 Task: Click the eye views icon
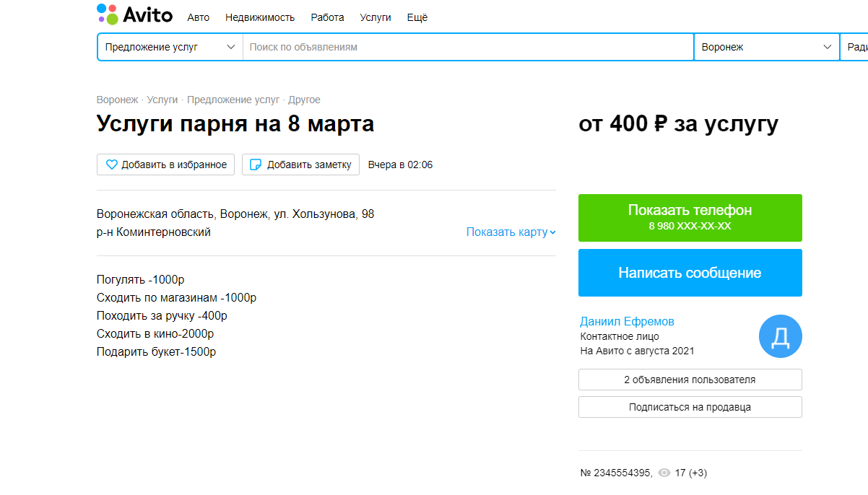664,473
